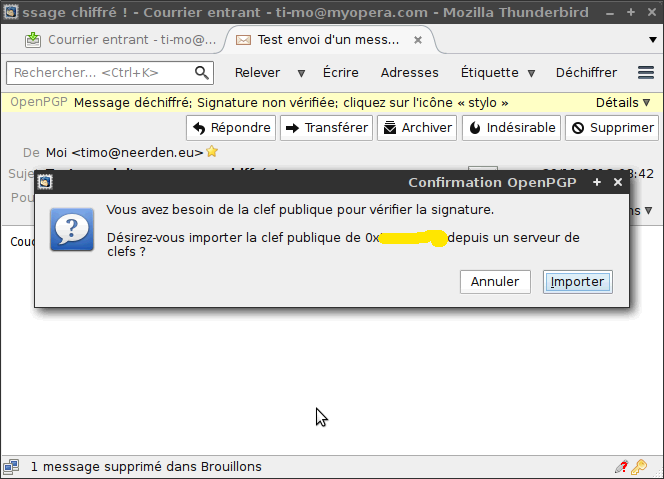Viewport: 664px width, 479px height.
Task: Click the Rechercher search field
Action: tap(100, 73)
